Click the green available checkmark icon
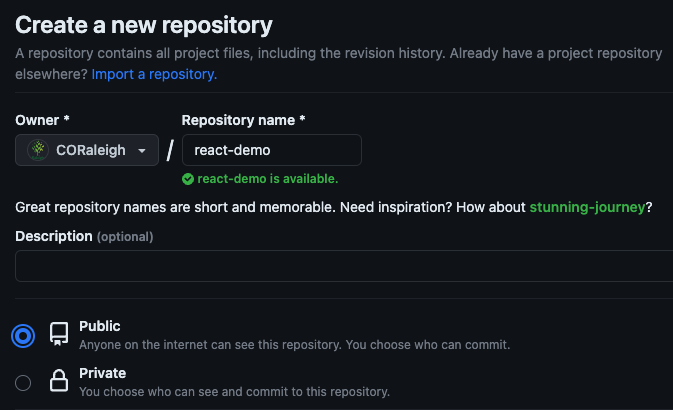 (x=188, y=179)
